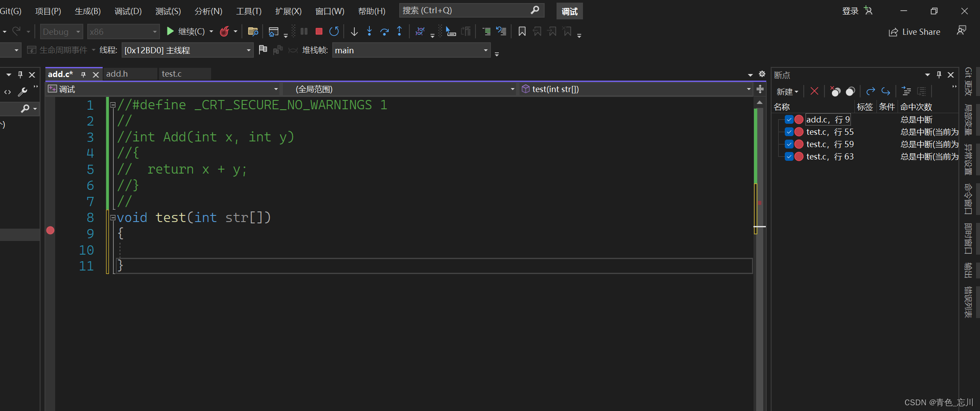Click the Restart debugging circular arrow icon
The image size is (980, 411).
(x=334, y=31)
